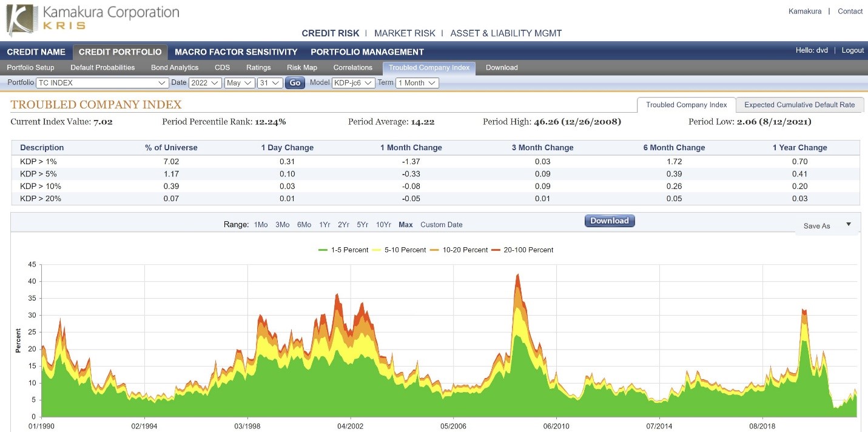Click the Logout link
Viewport: 868px width, 432px height.
click(x=852, y=50)
